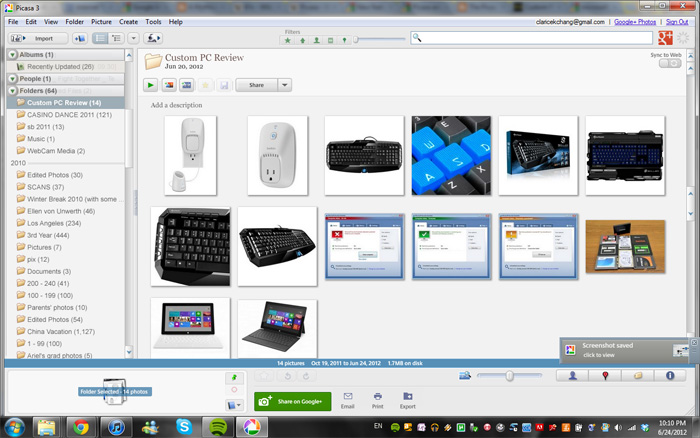This screenshot has height=438, width=700.
Task: Collapse the People section
Action: (12, 79)
